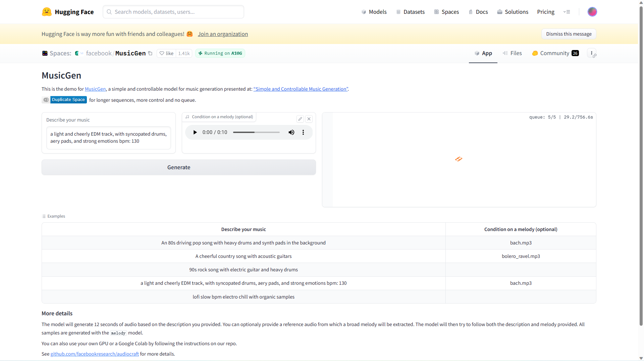Open the Solutions menu
Viewport: 644px width, 361px height.
pyautogui.click(x=513, y=12)
